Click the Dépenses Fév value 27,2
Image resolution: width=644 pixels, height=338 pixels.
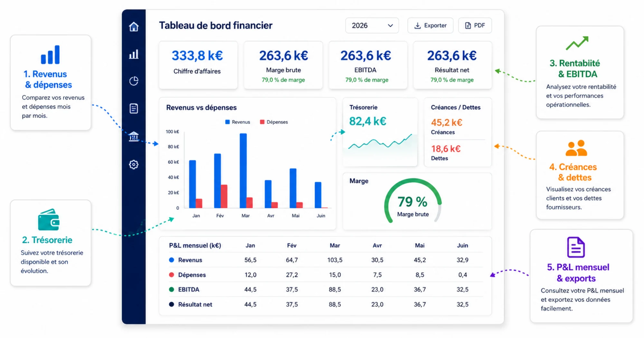pyautogui.click(x=292, y=275)
